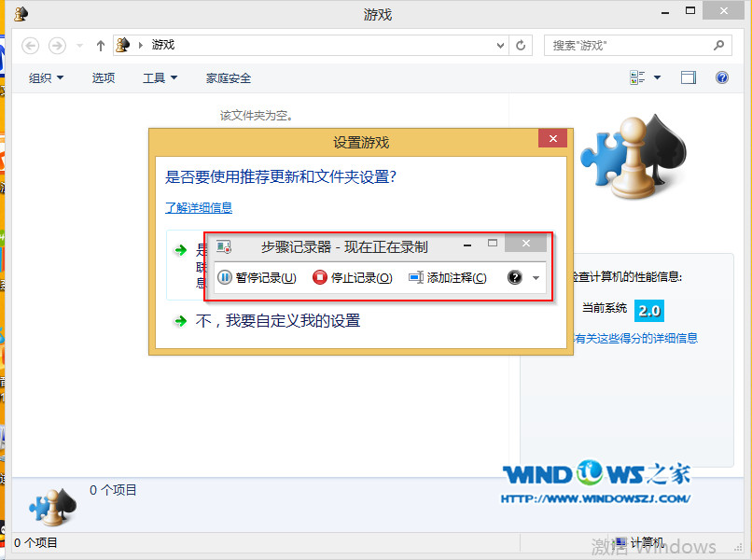Open the 工具 dropdown menu

(x=160, y=78)
